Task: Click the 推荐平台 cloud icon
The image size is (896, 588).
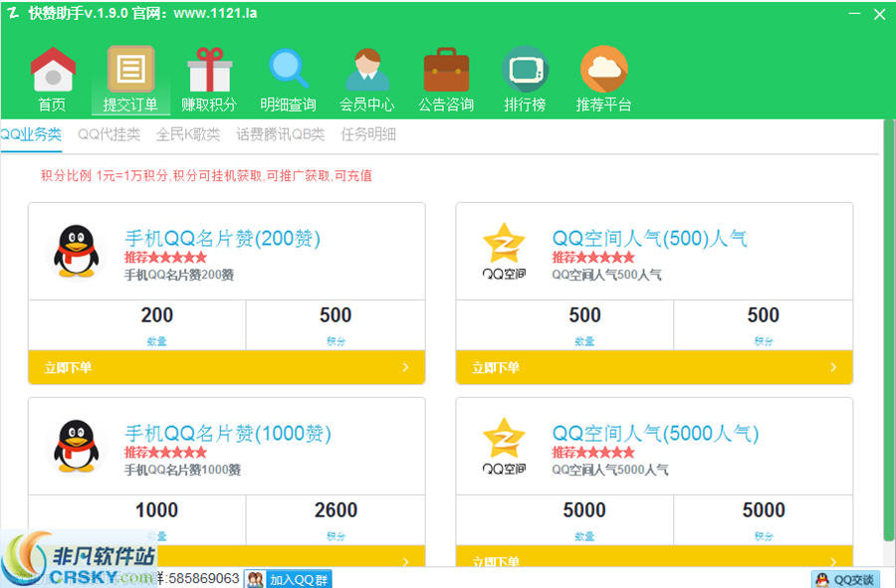Action: 604,70
